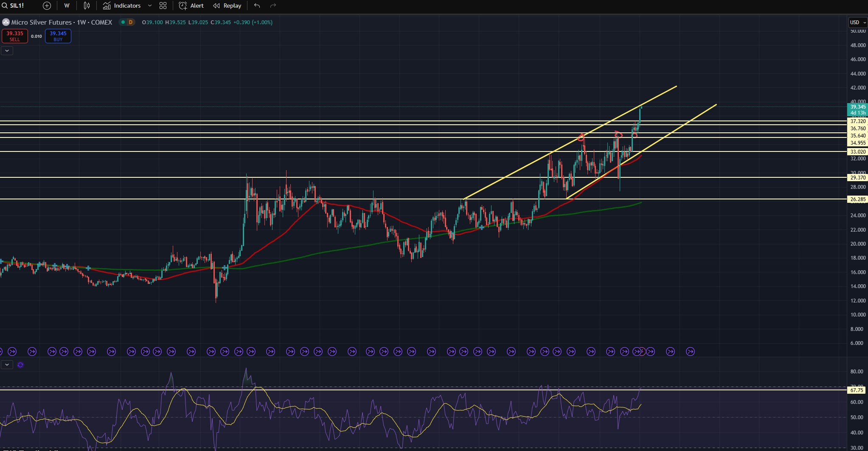
Task: Redo the chart action
Action: tap(273, 6)
